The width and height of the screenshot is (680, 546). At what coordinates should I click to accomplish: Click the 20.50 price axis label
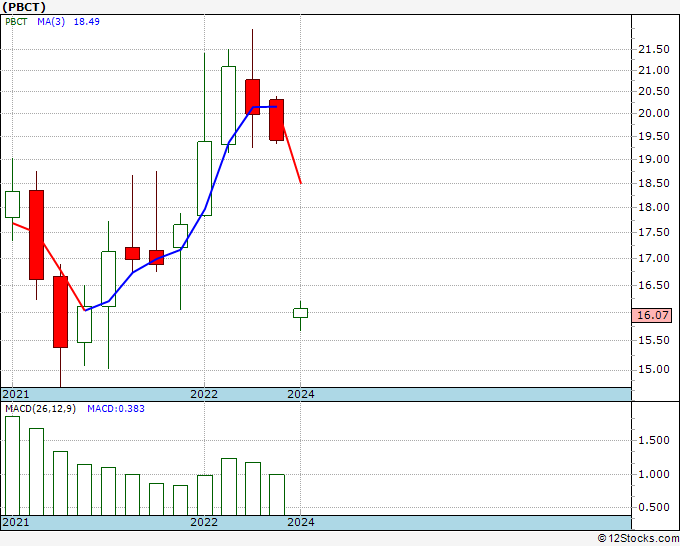654,91
